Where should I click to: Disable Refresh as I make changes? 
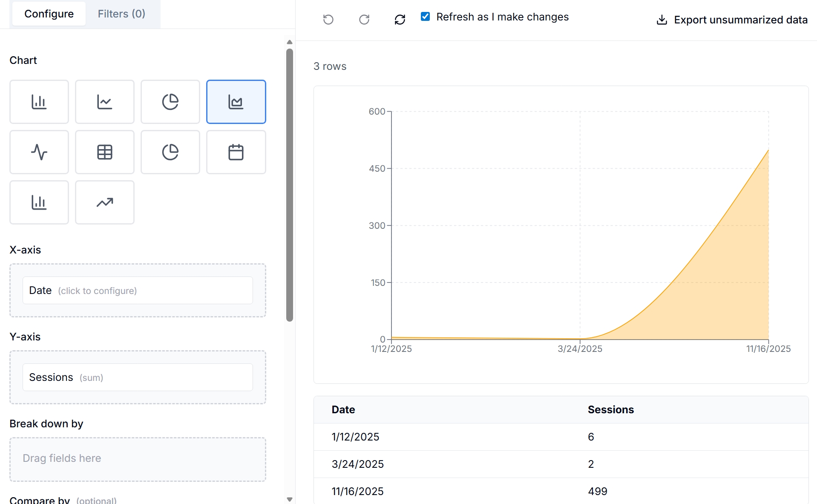(425, 17)
